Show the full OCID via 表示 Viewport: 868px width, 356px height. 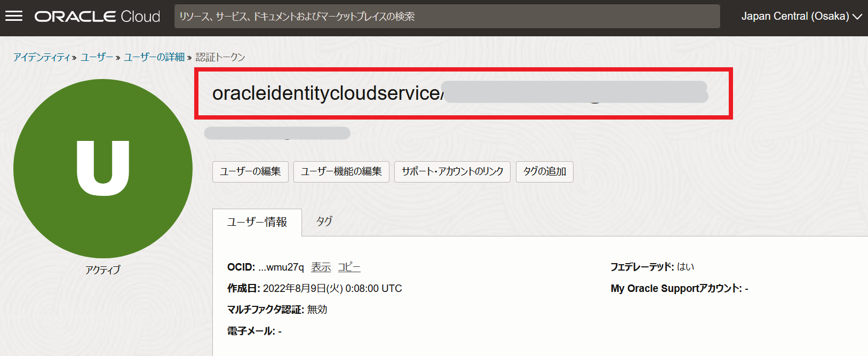(321, 267)
